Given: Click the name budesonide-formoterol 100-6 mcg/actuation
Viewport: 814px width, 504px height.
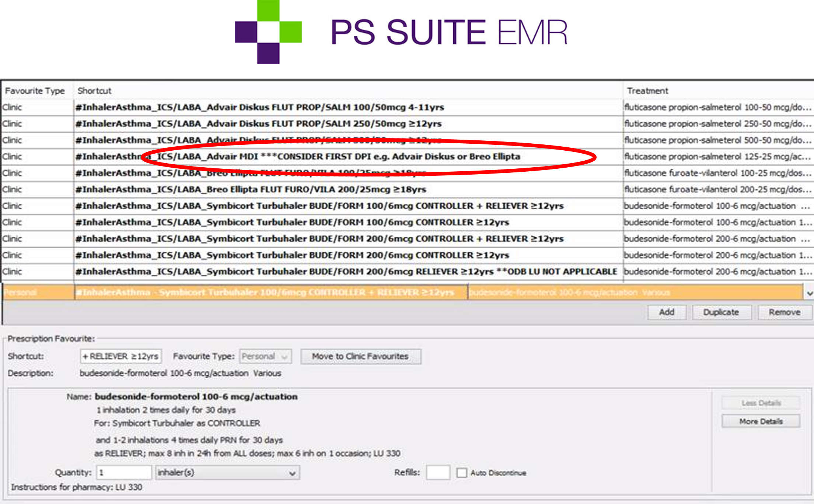Looking at the screenshot, I should coord(196,397).
